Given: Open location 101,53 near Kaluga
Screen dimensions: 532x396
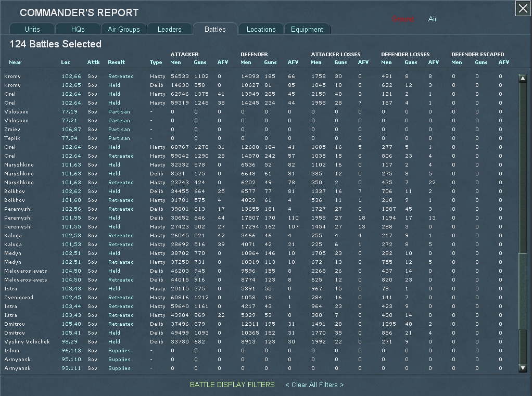Looking at the screenshot, I should [x=71, y=244].
